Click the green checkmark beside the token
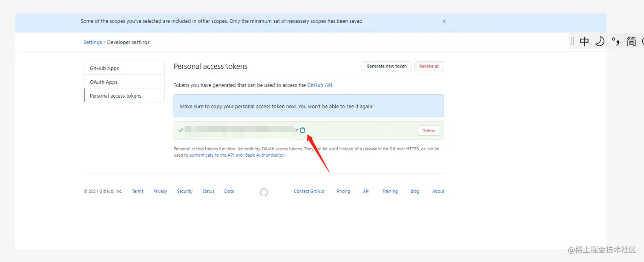 [x=181, y=130]
